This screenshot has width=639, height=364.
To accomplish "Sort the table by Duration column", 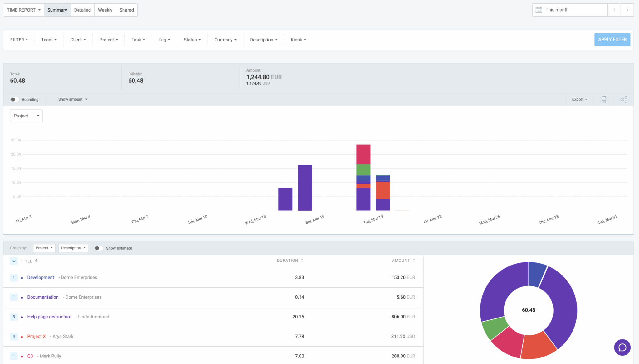I will tap(302, 260).
